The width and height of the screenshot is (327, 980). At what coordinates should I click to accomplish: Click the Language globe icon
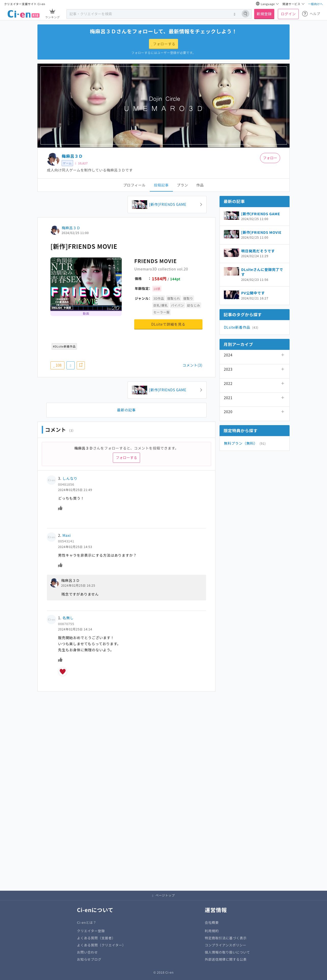pyautogui.click(x=258, y=4)
